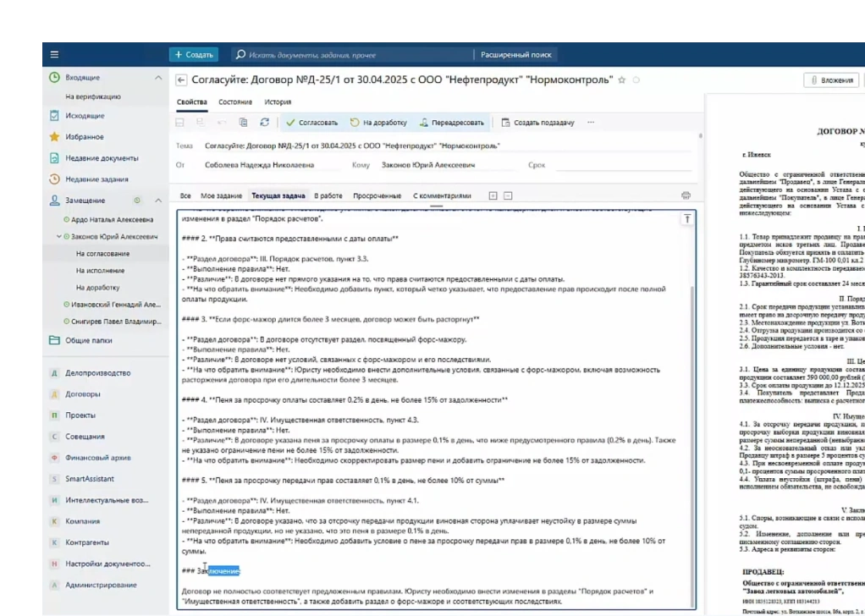Collapse the Входящие section

point(157,78)
